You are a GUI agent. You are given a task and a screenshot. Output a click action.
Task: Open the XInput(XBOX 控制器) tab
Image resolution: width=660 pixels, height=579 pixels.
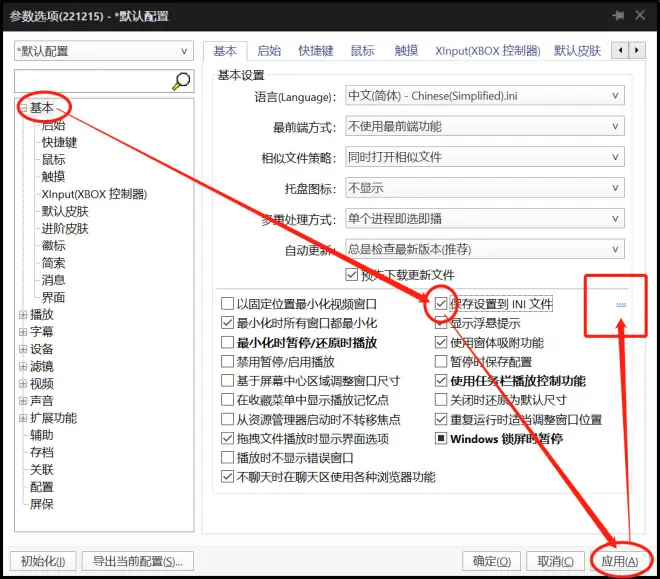(x=488, y=51)
